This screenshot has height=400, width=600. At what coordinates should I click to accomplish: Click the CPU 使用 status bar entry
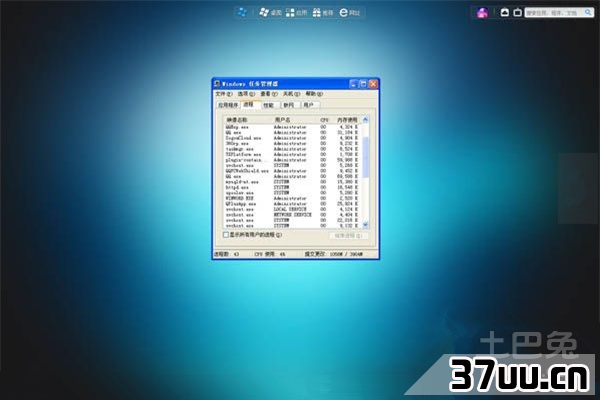270,254
